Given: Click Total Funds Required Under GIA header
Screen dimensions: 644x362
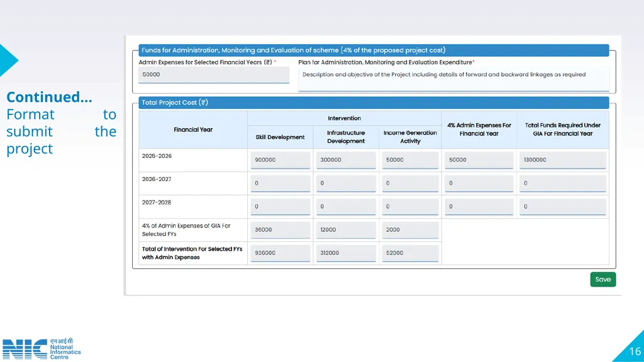Looking at the screenshot, I should coord(563,129).
